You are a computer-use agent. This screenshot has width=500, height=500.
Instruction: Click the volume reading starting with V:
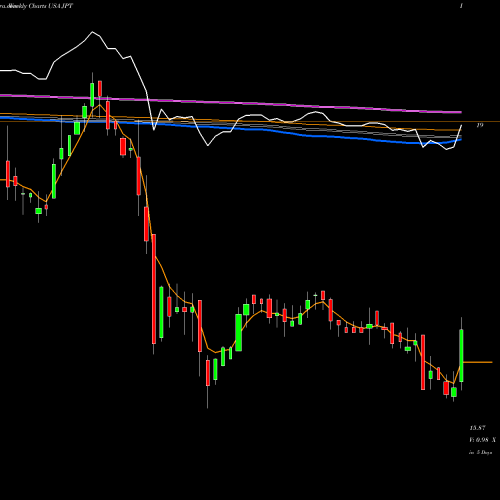pos(482,440)
